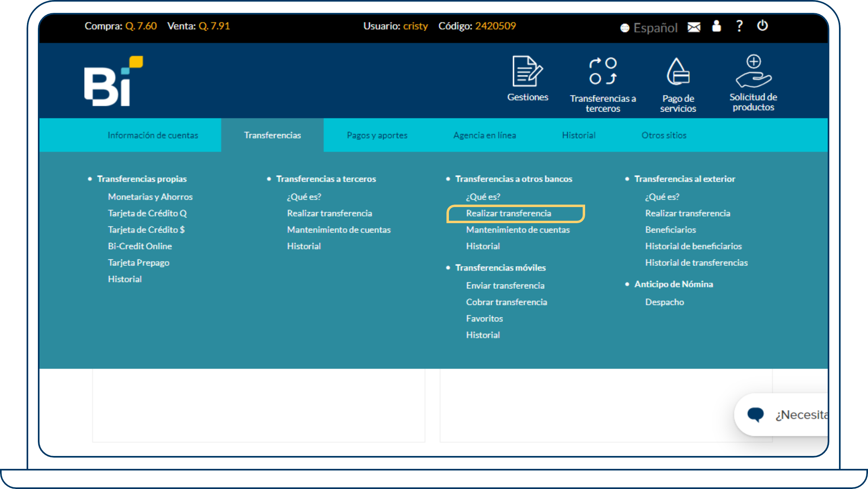Click Transferencias a terceros menu heading
Screen dimensions: 868x489
(326, 179)
